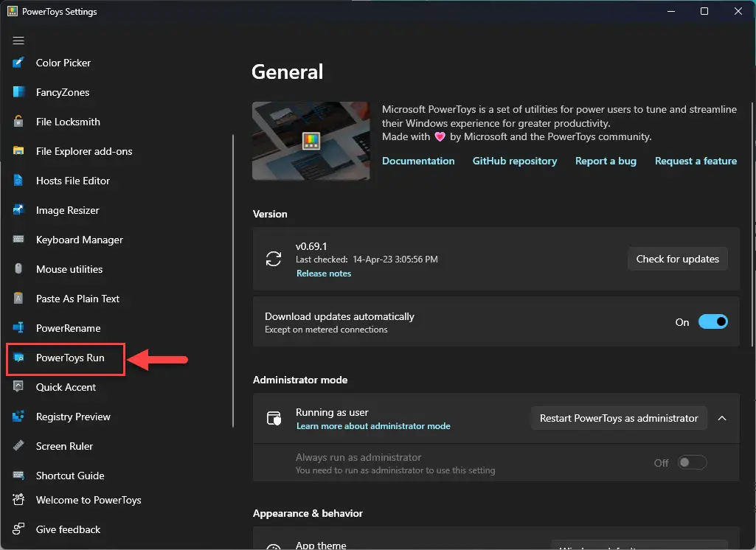The image size is (756, 550).
Task: Open the Release notes link
Action: coord(324,274)
